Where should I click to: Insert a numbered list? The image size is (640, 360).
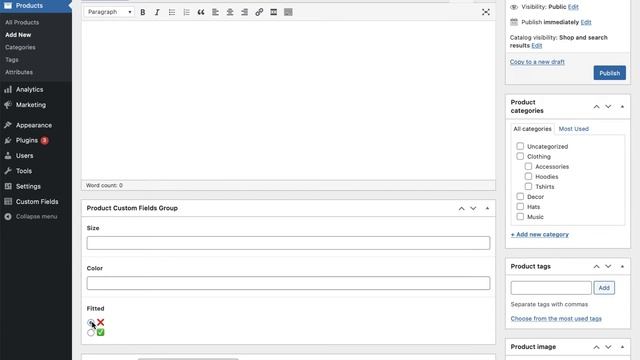[187, 12]
